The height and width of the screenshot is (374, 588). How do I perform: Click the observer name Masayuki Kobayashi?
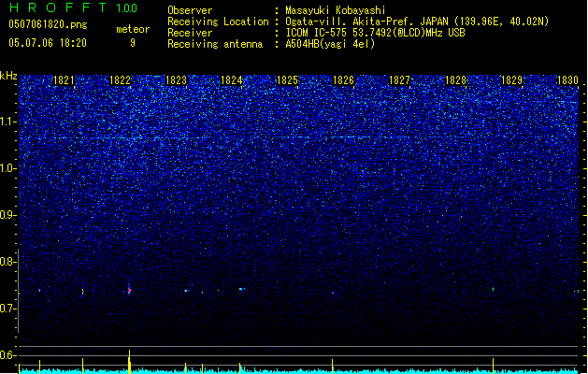tap(336, 10)
